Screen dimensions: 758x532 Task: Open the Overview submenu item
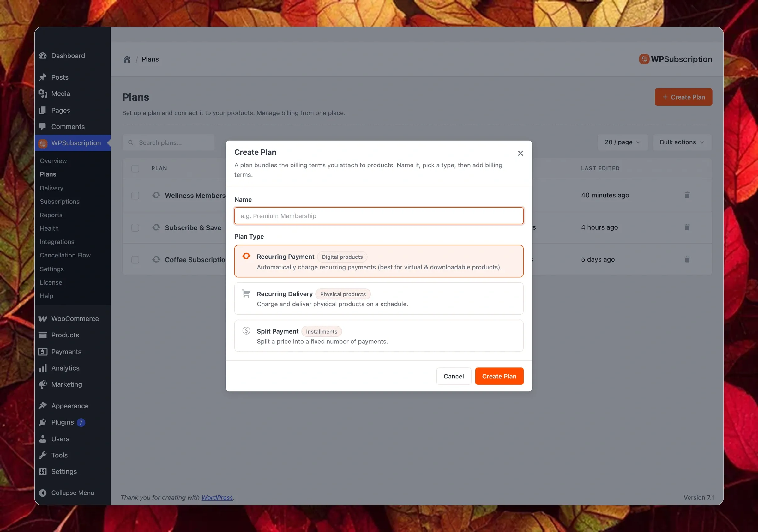pyautogui.click(x=53, y=161)
